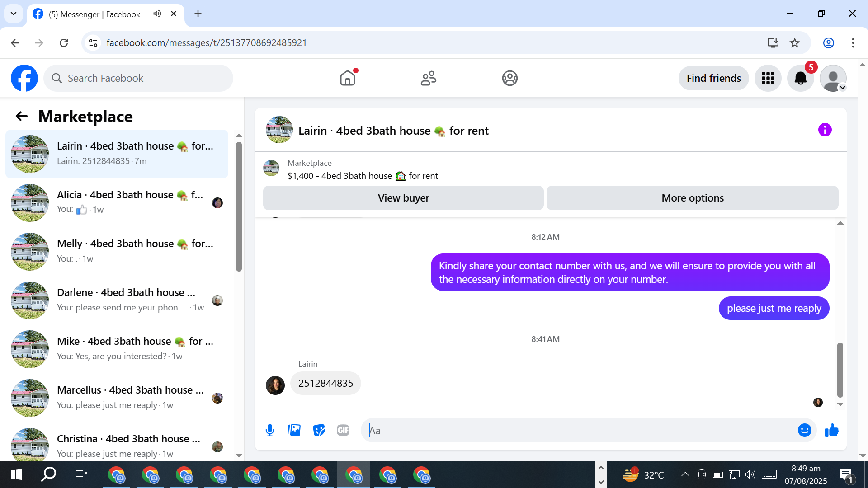This screenshot has width=868, height=488.
Task: Attach a photo with the image icon
Action: tap(294, 430)
